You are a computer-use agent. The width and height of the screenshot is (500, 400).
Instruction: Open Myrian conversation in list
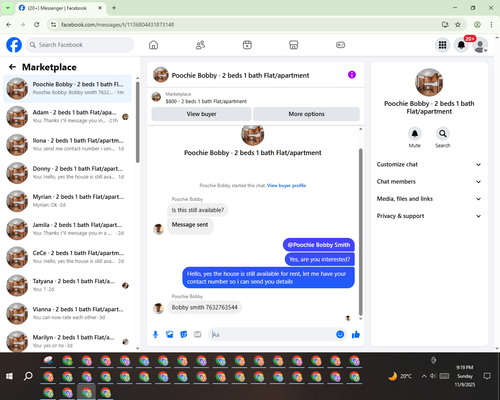pos(67,201)
